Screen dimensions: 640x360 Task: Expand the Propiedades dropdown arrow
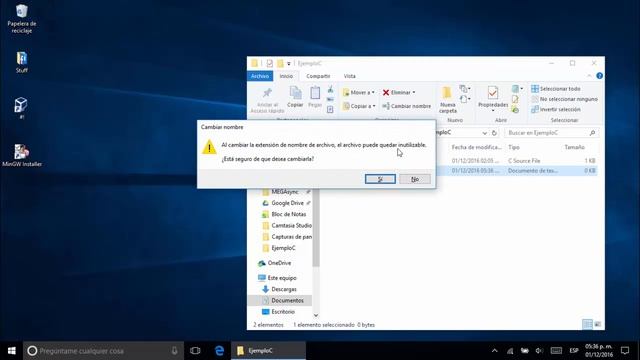pyautogui.click(x=493, y=111)
